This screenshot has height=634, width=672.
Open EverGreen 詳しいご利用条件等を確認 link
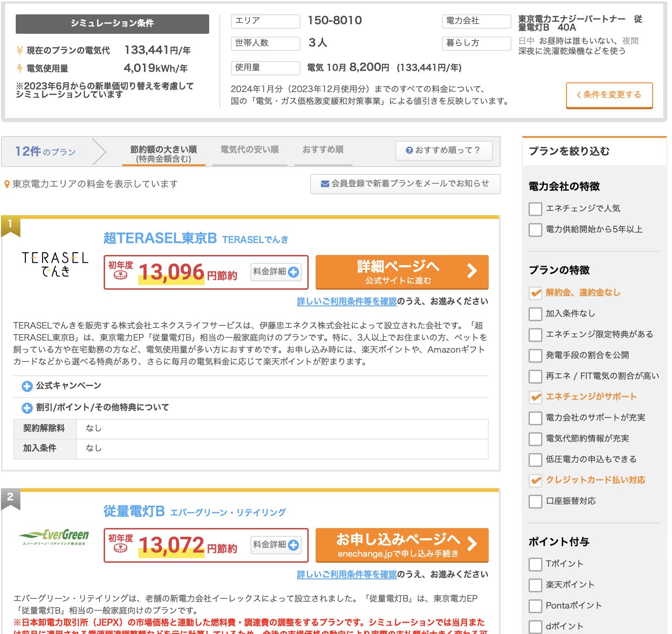[x=347, y=574]
